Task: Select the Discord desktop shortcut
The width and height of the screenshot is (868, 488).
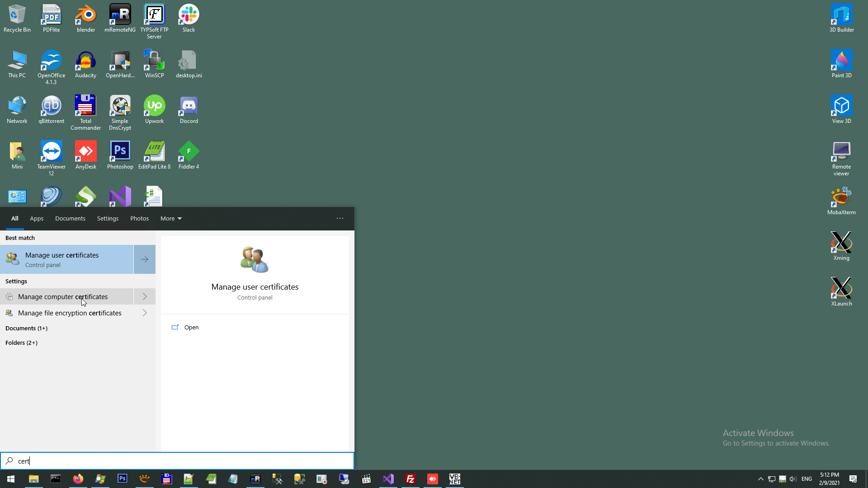Action: pos(189,110)
